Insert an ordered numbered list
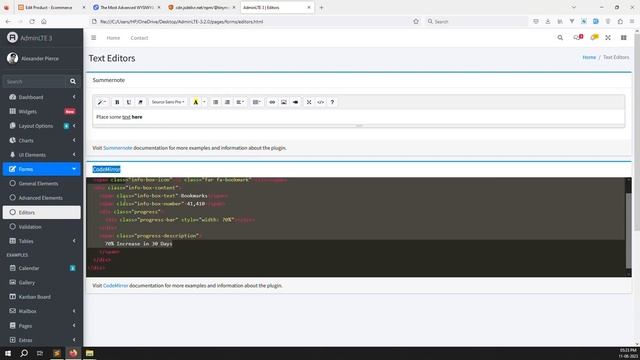 [227, 102]
